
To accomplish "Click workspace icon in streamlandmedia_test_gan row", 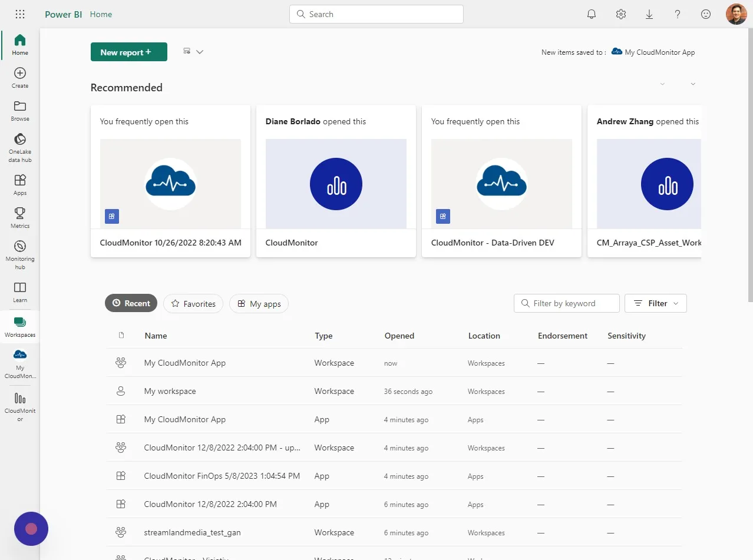I will [121, 532].
